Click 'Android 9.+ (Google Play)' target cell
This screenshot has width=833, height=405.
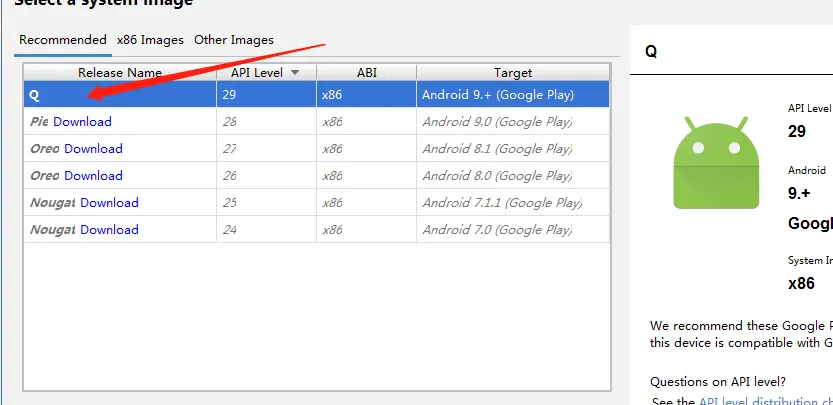pos(513,95)
